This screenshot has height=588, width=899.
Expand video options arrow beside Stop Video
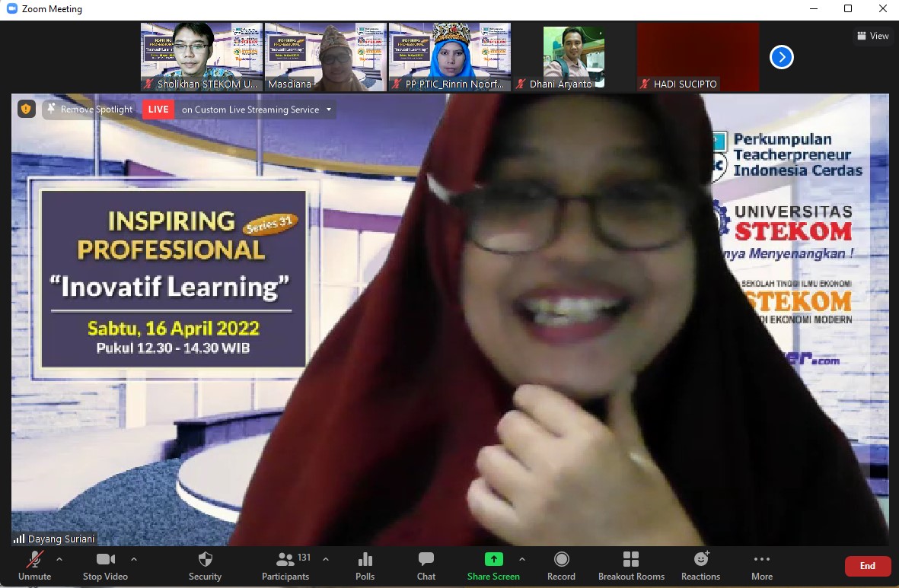(x=133, y=559)
